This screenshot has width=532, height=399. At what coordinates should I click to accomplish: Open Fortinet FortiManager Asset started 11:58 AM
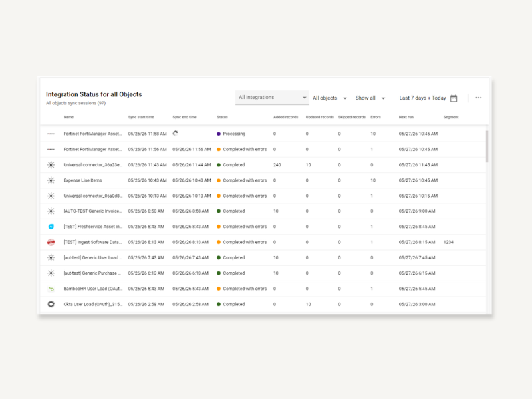pos(92,134)
